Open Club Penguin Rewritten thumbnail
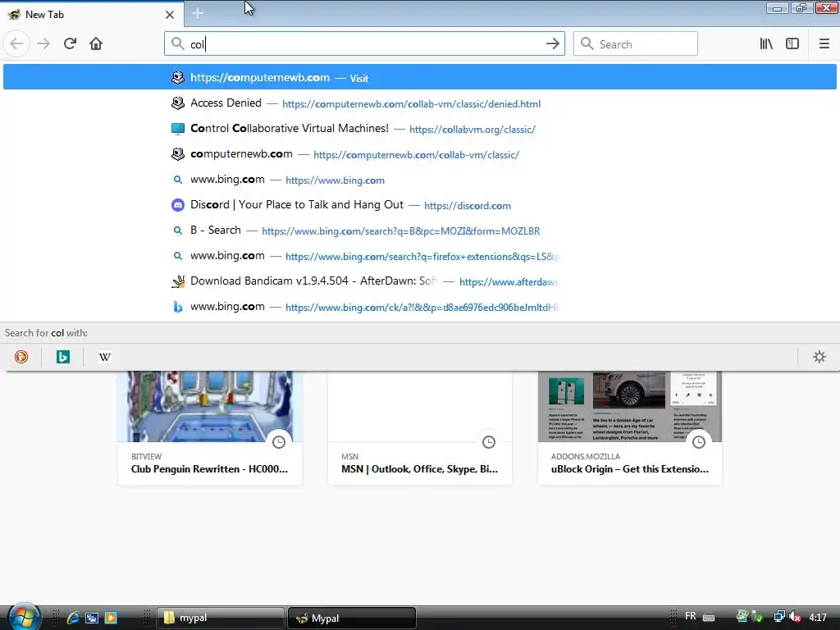 (x=210, y=428)
